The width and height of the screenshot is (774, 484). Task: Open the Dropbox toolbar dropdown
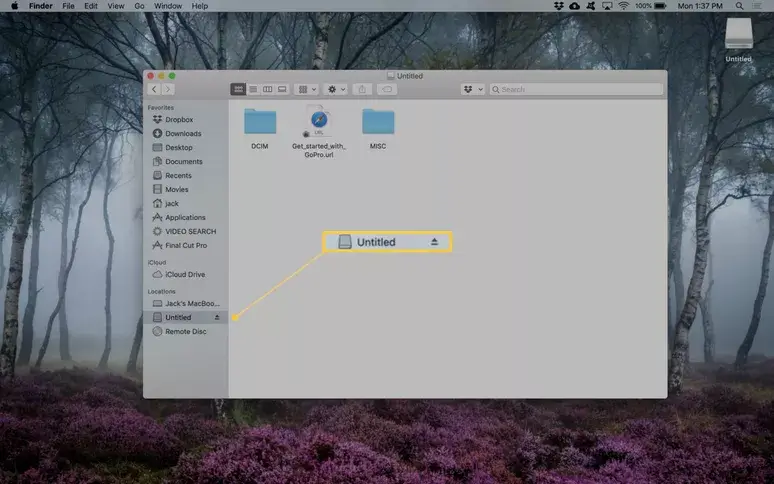(473, 89)
